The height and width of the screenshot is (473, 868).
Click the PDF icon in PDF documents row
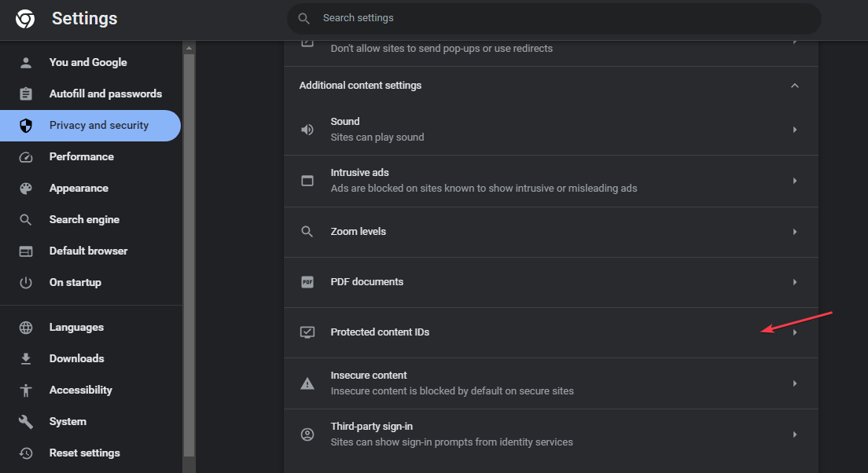point(307,282)
